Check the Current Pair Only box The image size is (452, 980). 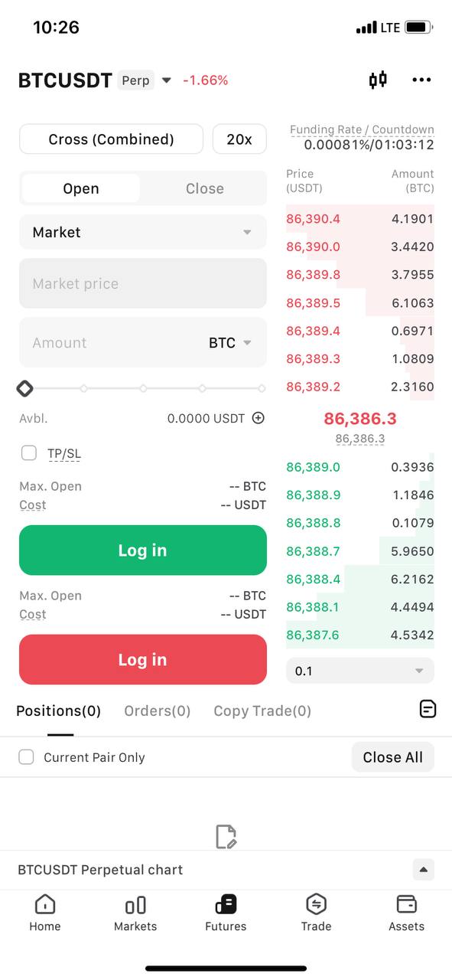[x=26, y=757]
